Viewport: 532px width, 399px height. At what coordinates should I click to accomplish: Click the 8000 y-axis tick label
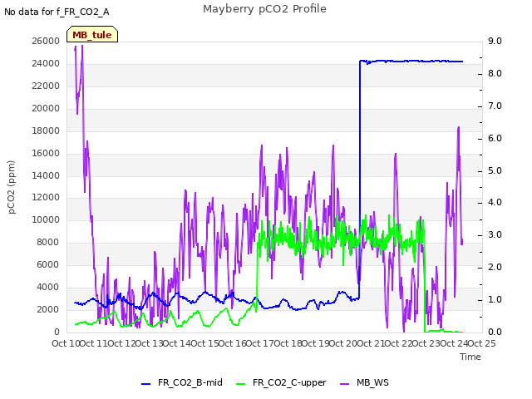click(x=48, y=242)
